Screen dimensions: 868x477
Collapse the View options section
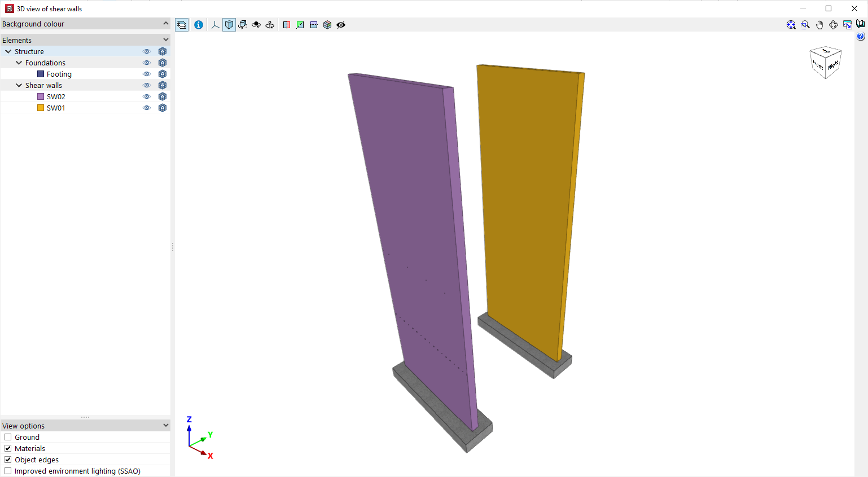click(165, 426)
